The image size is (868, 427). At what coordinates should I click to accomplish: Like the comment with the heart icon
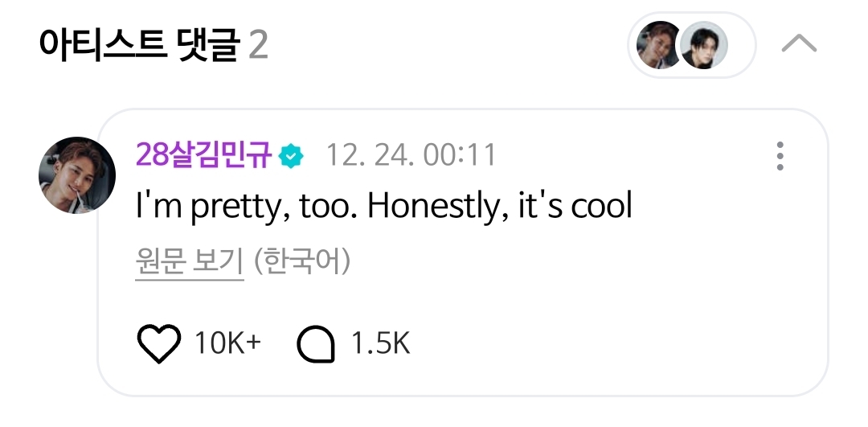coord(158,345)
